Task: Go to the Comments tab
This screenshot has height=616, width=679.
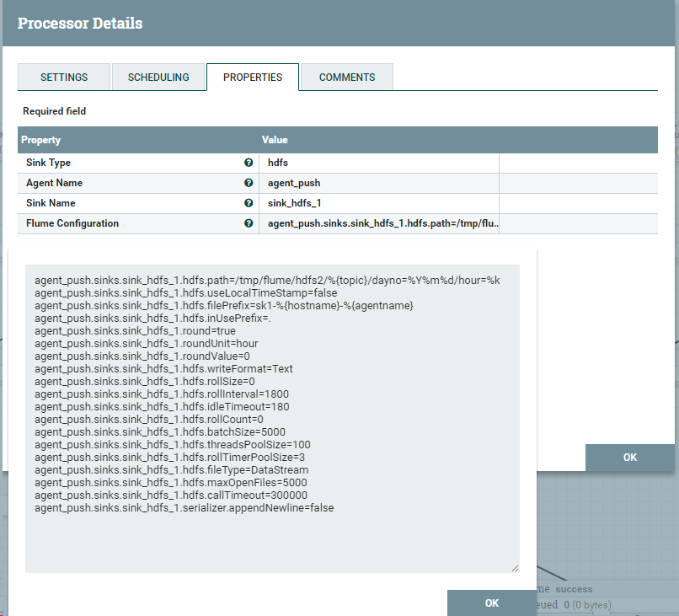Action: pos(347,78)
